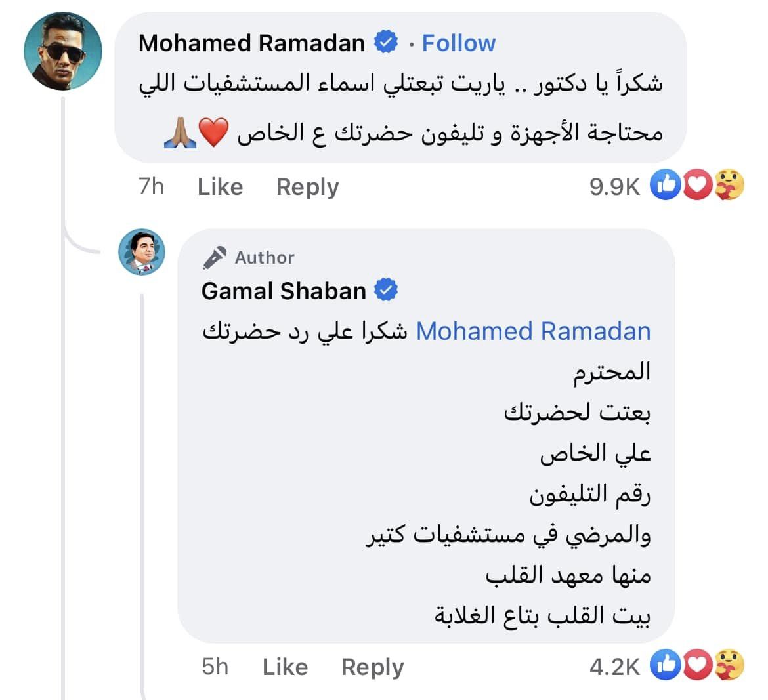Reply to the top comment posted 7h ago
The image size is (768, 700).
tap(307, 187)
